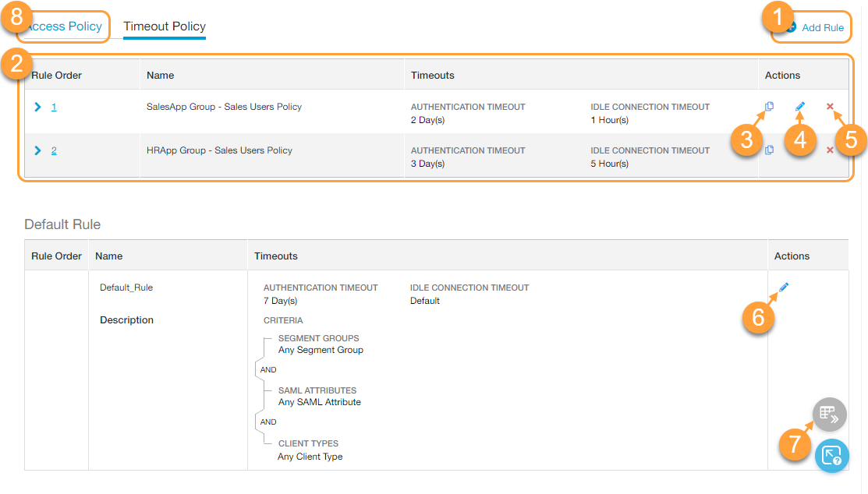Image resolution: width=868 pixels, height=494 pixels.
Task: Click Any SAML Attribute criteria text
Action: [320, 402]
